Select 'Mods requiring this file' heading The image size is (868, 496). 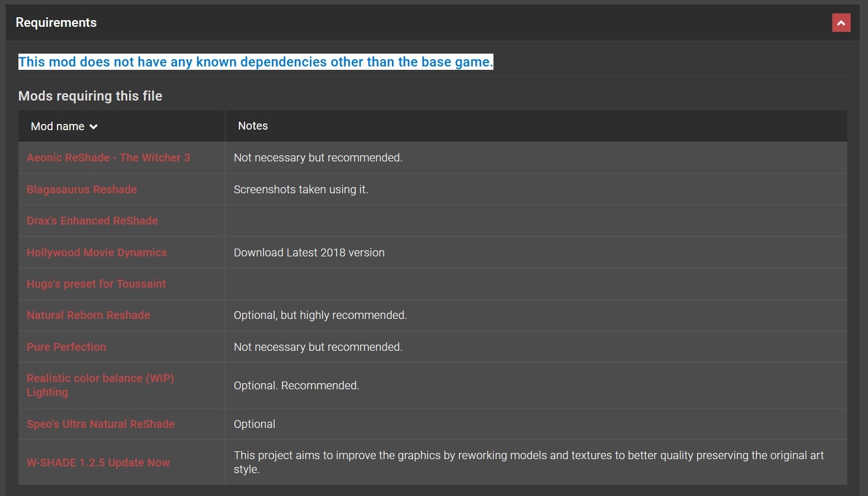pyautogui.click(x=90, y=96)
